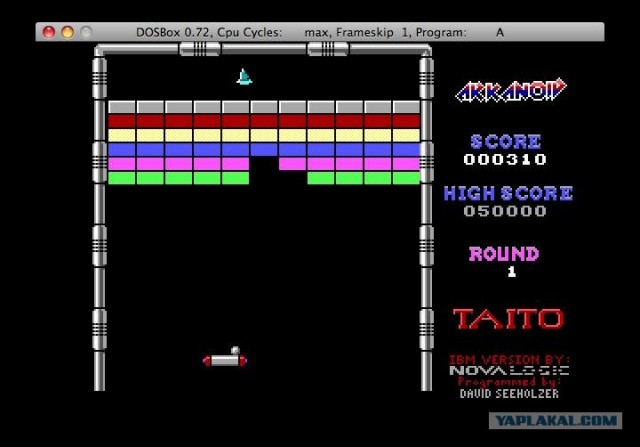Viewport: 640px width, 447px height.
Task: Click the DAVID SEEHOLZER credit
Action: coord(509,394)
